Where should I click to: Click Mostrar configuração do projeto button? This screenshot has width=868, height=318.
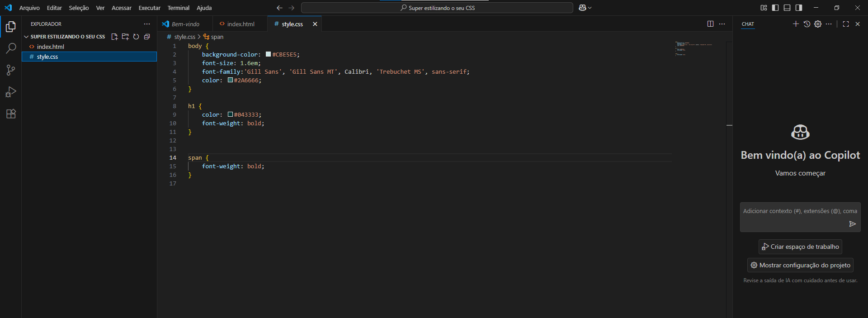click(x=800, y=265)
